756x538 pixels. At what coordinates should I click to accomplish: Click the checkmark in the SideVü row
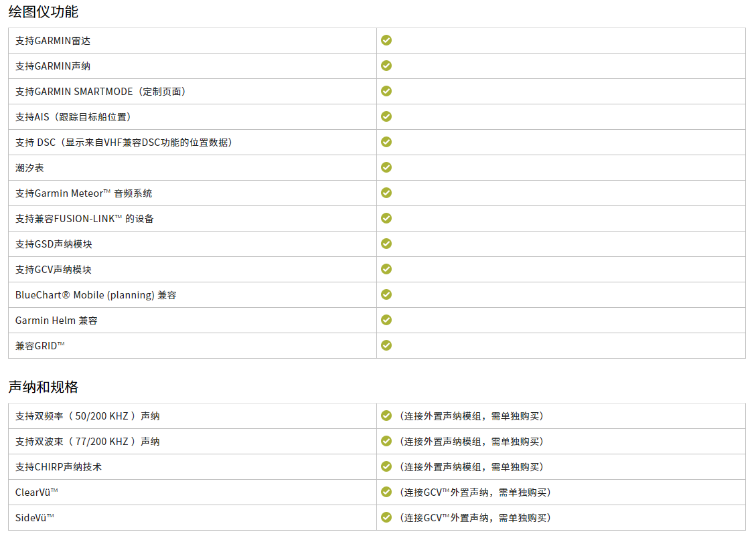[386, 517]
